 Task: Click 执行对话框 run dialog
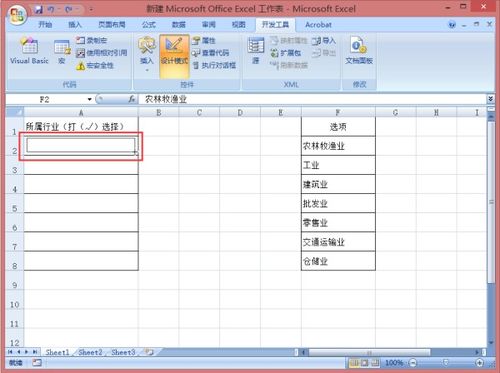tap(214, 65)
